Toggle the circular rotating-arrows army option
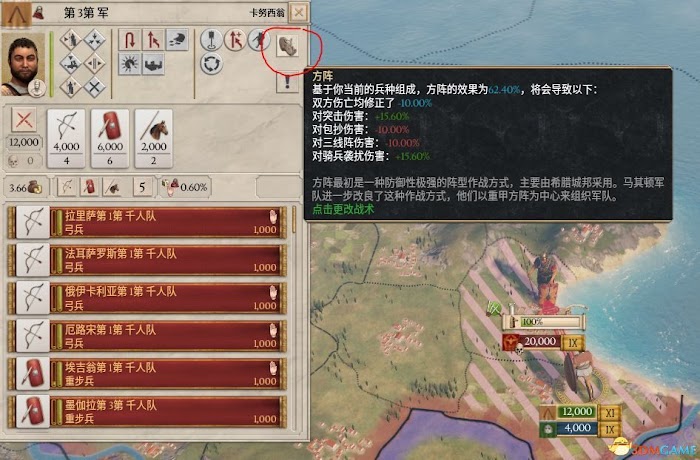 point(212,63)
